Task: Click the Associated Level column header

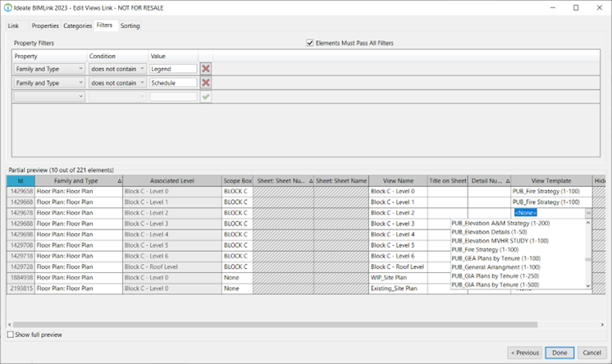Action: (172, 180)
